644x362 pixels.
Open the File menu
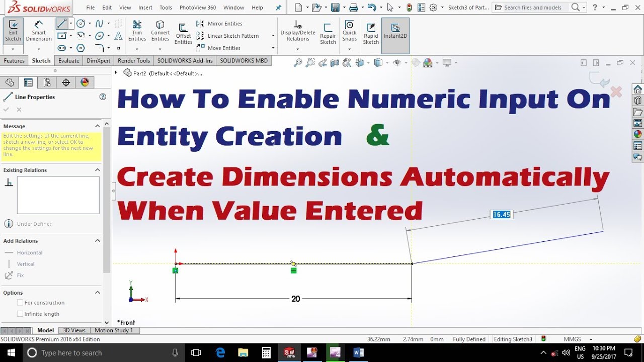point(91,8)
